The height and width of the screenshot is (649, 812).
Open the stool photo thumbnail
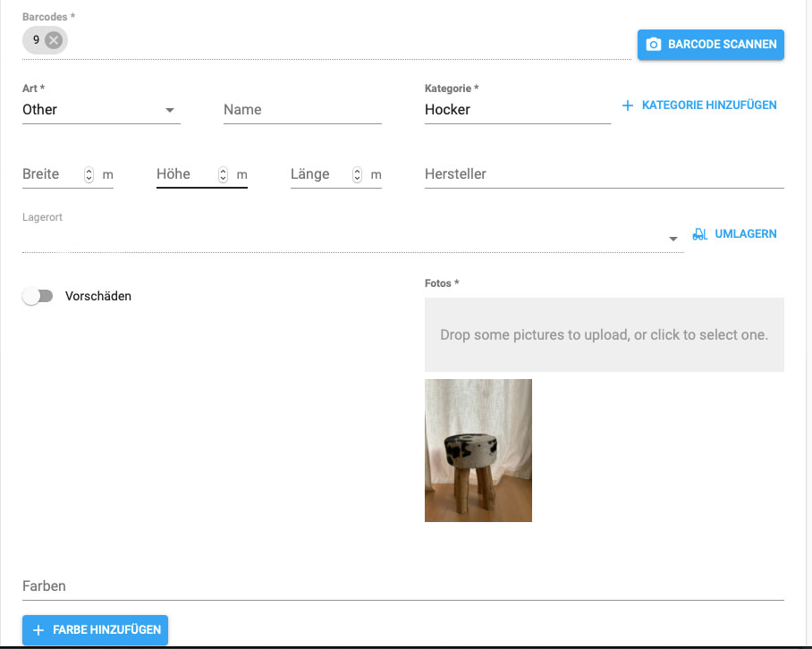point(478,451)
